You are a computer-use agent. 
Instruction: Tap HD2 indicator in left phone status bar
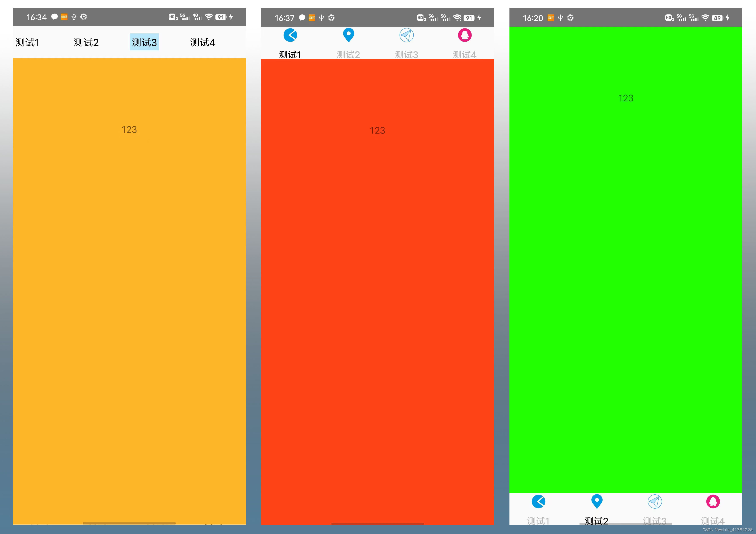click(x=173, y=17)
